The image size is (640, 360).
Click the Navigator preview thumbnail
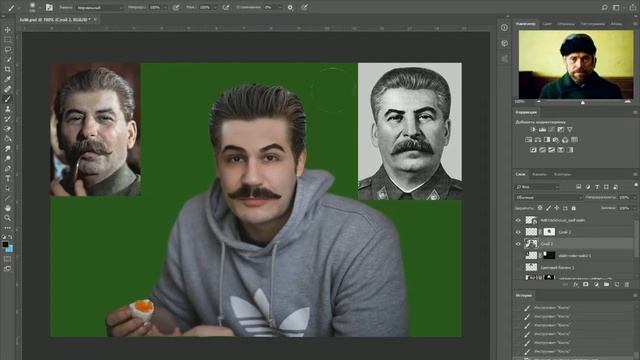[x=576, y=65]
